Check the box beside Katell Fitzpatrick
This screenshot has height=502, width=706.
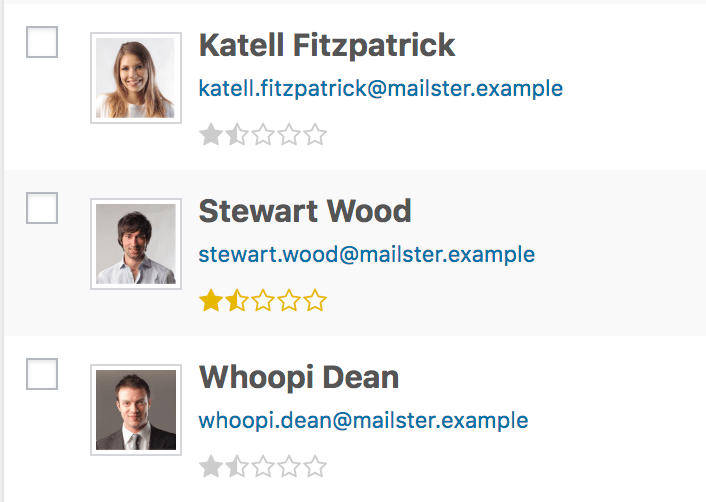[x=42, y=42]
